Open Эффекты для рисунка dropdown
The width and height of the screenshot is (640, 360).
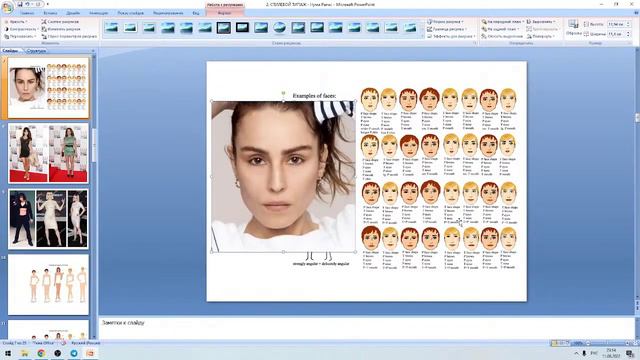451,36
